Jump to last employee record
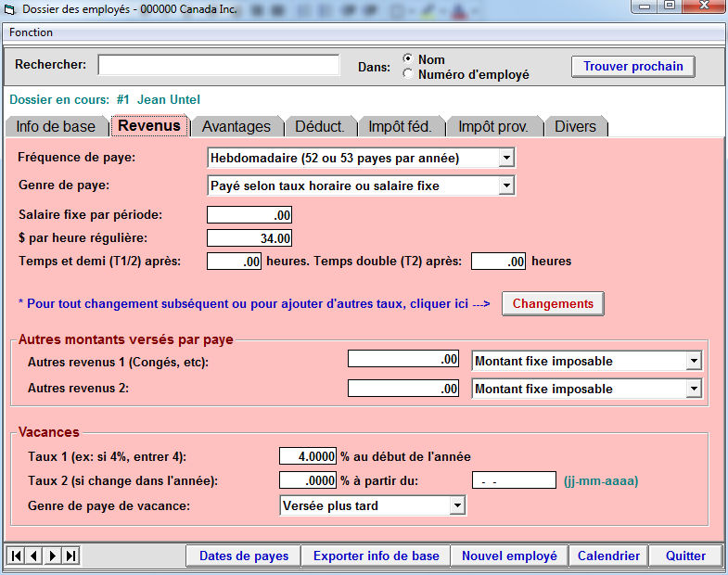 pos(70,556)
